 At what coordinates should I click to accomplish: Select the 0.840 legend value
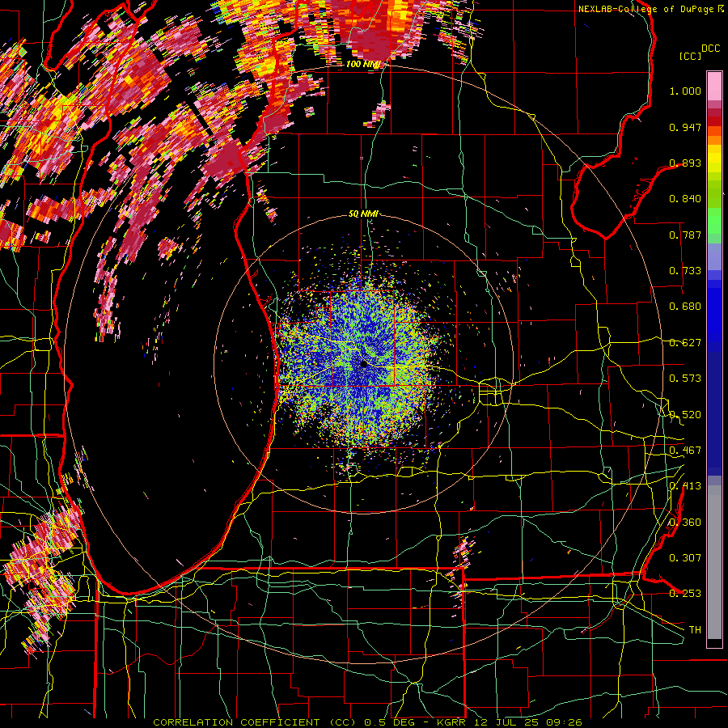[685, 199]
